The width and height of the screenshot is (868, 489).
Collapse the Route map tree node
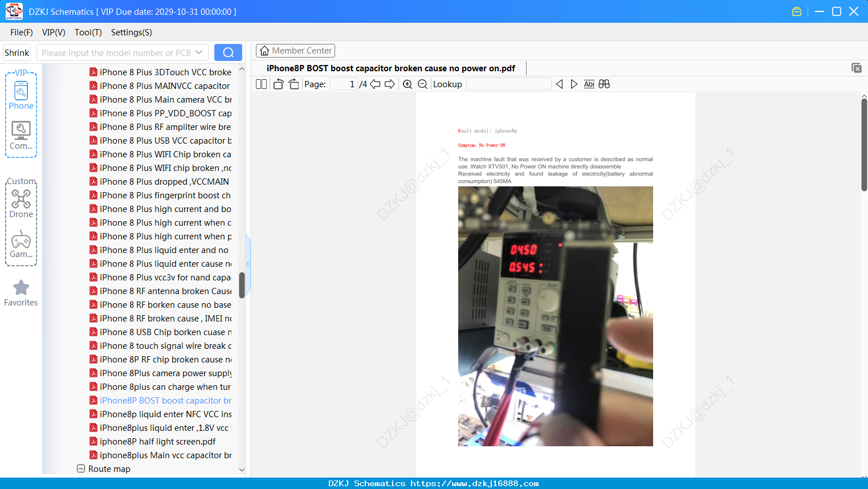tap(81, 468)
